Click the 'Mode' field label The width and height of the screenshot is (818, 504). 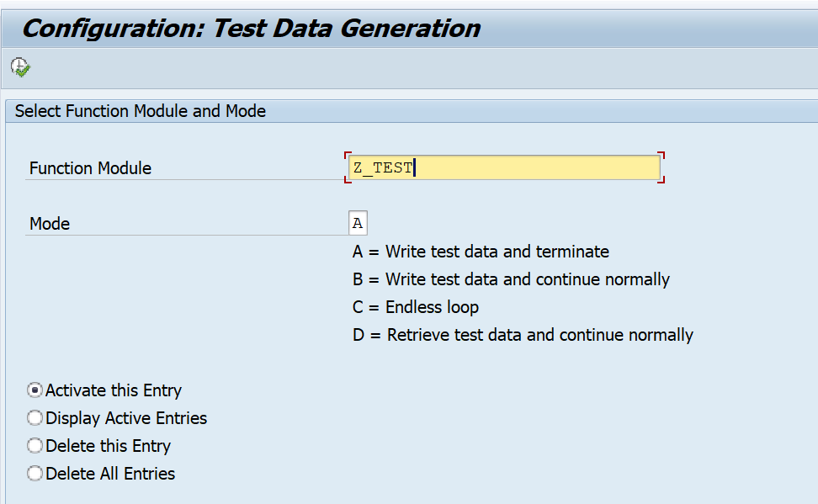50,224
